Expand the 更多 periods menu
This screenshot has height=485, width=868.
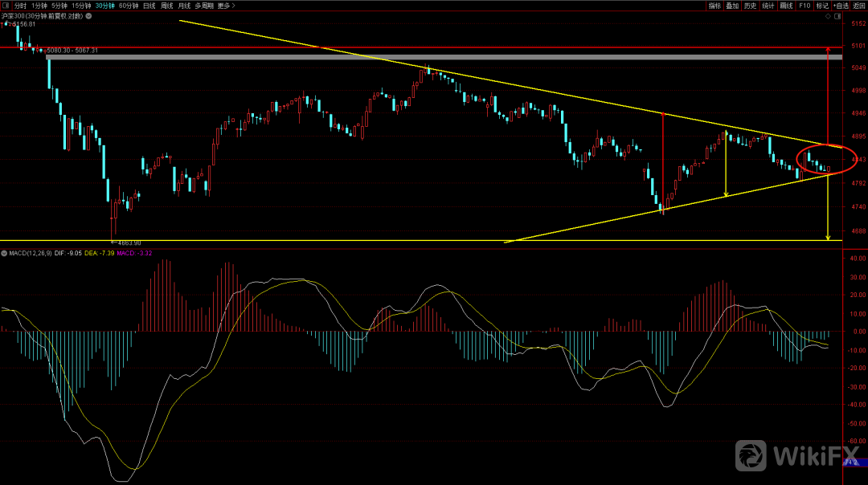click(227, 6)
